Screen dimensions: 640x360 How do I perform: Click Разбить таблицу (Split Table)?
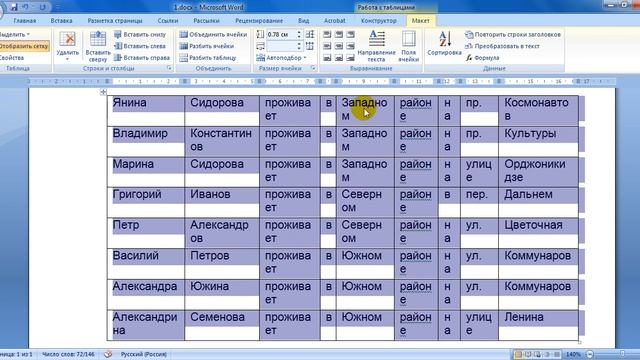point(208,58)
